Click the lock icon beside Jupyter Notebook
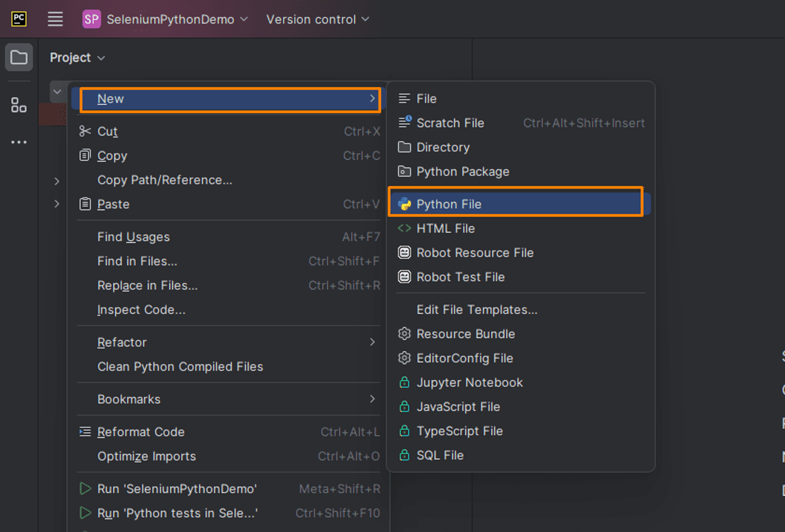This screenshot has width=785, height=532. pos(404,382)
